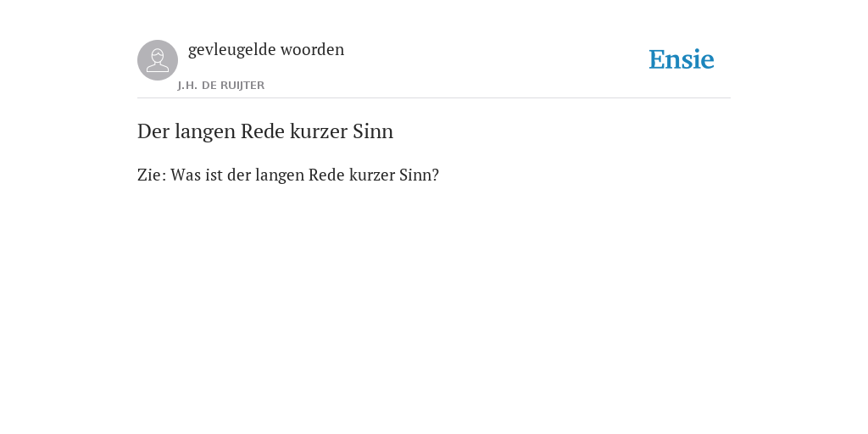Click the horizontal divider line under the header

pos(434,98)
